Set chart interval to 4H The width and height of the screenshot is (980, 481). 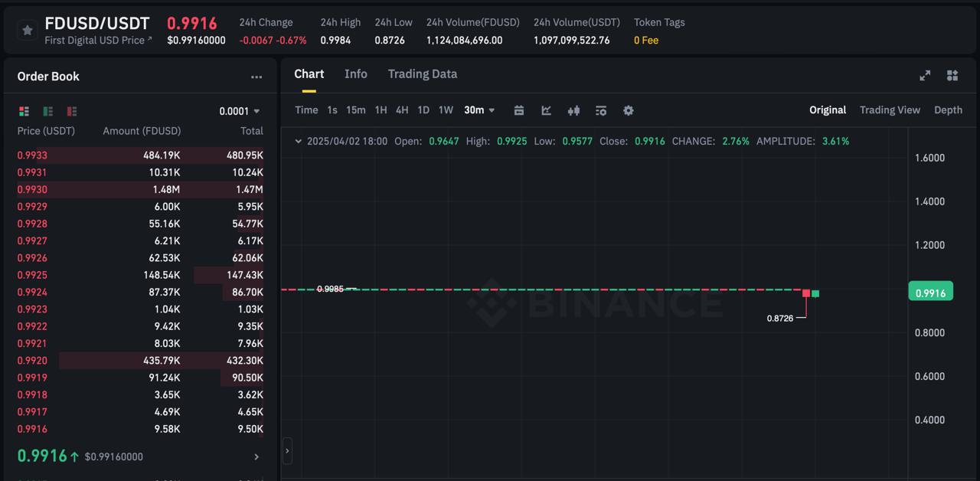(x=402, y=110)
